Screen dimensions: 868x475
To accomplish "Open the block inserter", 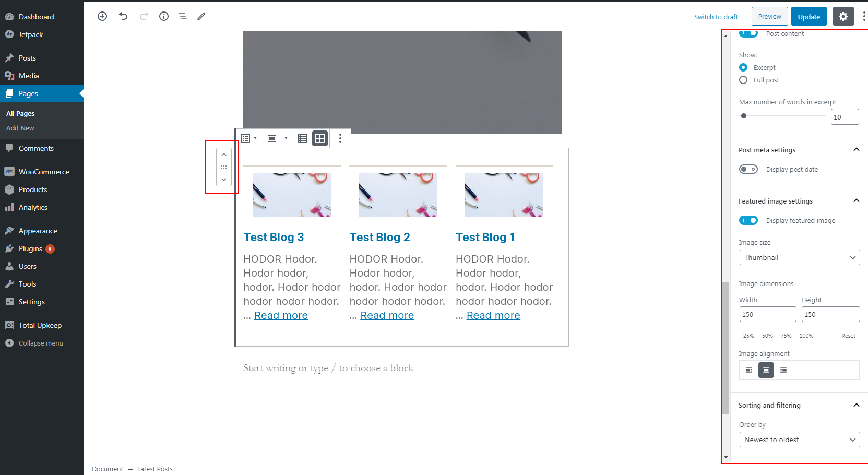I will pyautogui.click(x=102, y=16).
